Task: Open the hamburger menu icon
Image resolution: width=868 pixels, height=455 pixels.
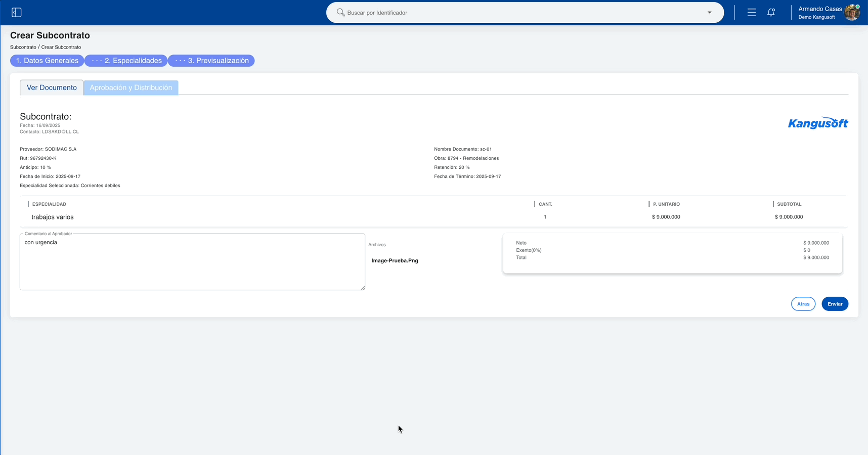Action: coord(752,12)
